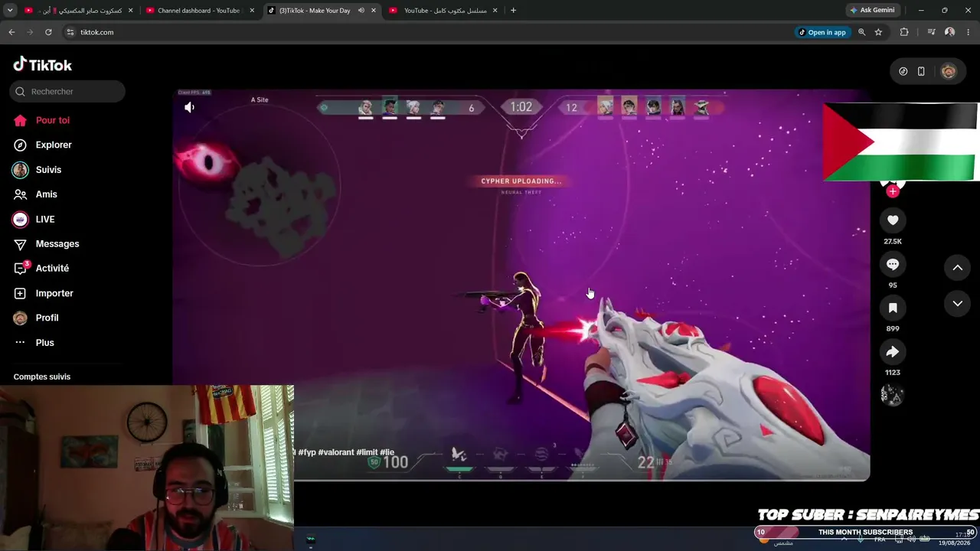Reload the page

pos(48,32)
